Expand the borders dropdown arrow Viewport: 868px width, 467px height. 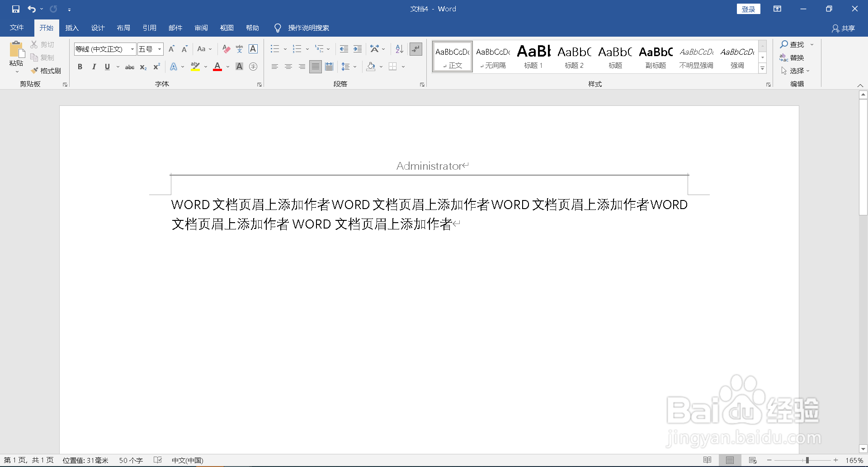click(x=403, y=67)
